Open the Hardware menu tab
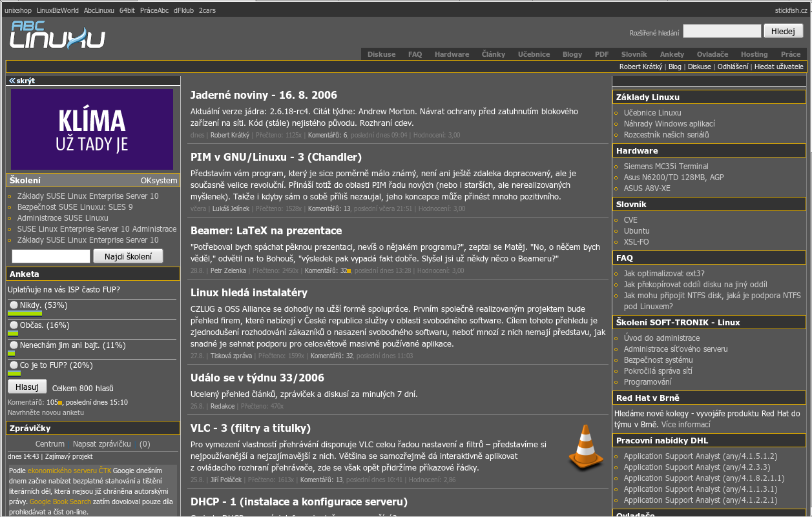 tap(452, 54)
